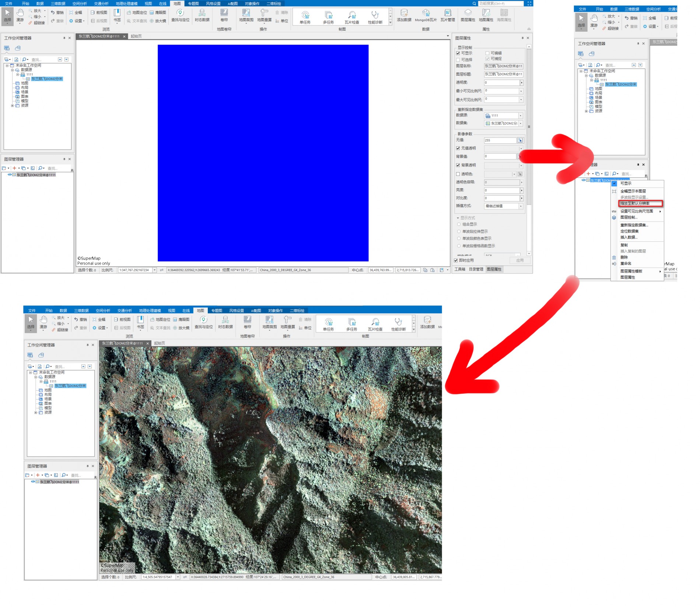Open scale dropdown in top-left window status bar

pos(155,270)
